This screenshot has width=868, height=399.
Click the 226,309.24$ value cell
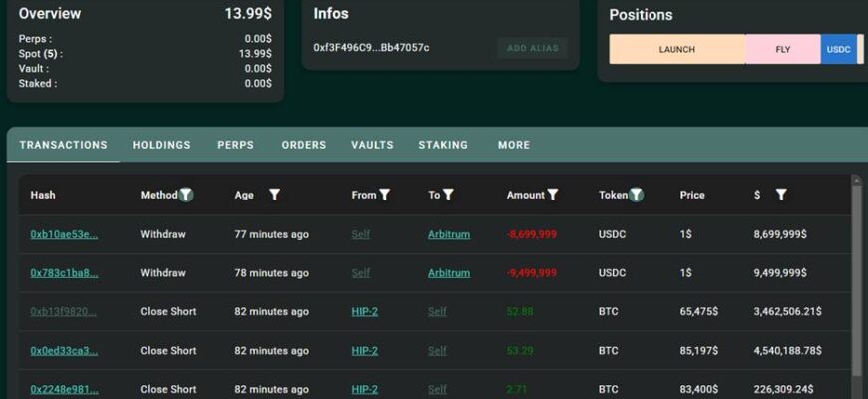coord(784,390)
